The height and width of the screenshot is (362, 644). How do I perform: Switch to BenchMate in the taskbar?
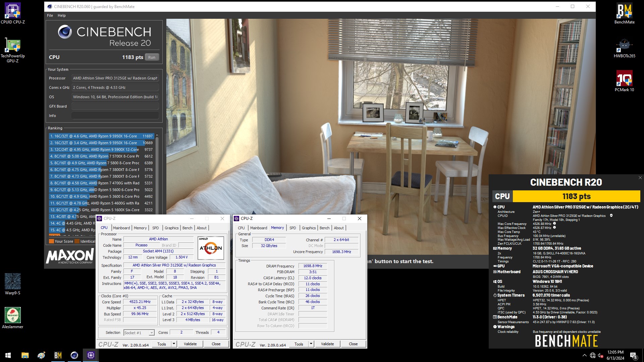tap(58, 355)
